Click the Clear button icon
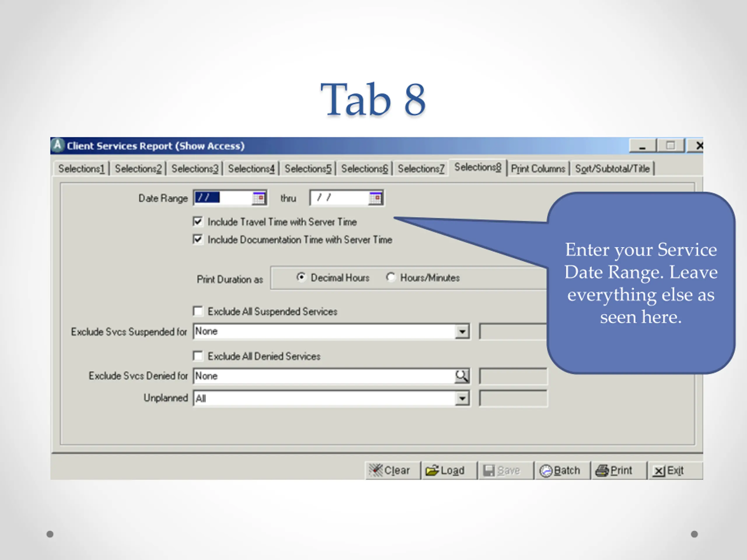 376,470
